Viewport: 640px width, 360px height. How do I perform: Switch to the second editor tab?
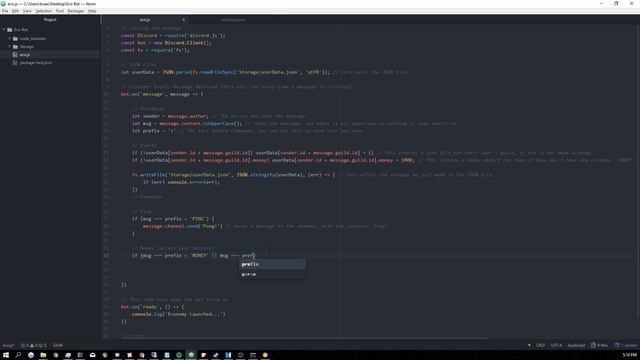233,20
